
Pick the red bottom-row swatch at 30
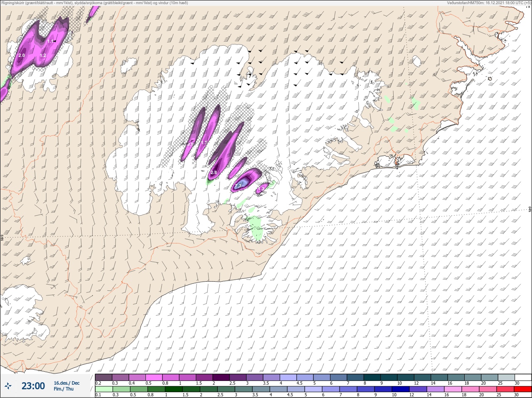[x=523, y=389]
